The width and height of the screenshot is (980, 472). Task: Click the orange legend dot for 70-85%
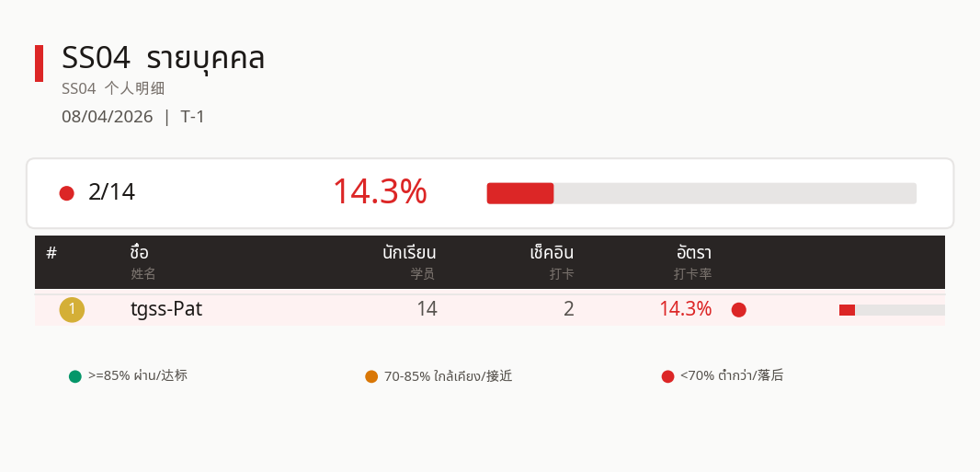[x=371, y=376]
